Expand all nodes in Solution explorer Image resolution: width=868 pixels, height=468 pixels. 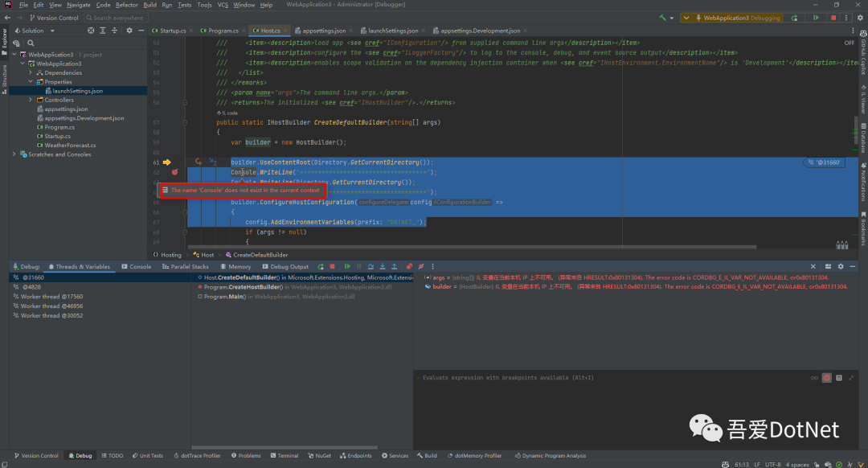[103, 31]
